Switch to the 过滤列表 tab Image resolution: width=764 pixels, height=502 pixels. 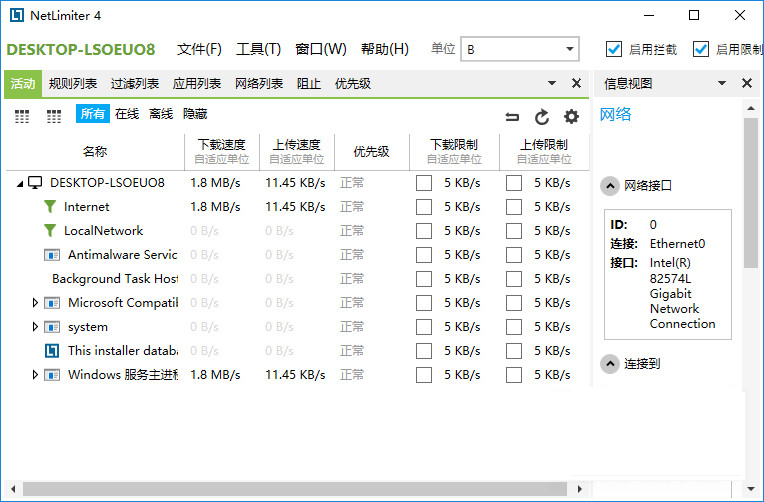pos(135,84)
